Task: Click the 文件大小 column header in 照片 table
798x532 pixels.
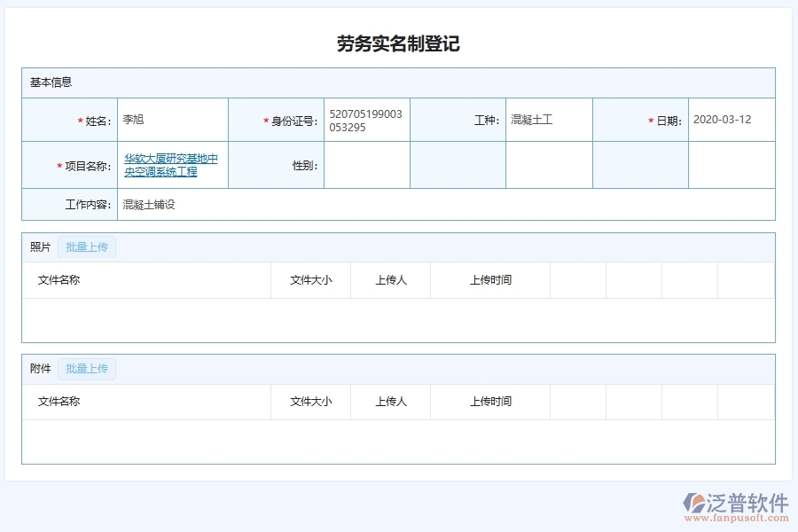Action: click(x=311, y=279)
